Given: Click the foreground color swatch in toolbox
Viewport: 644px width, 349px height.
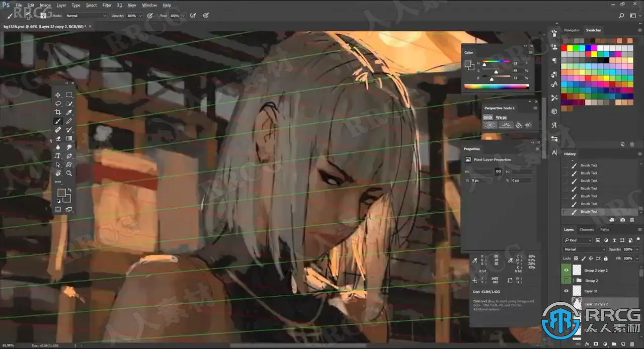Looking at the screenshot, I should [61, 193].
